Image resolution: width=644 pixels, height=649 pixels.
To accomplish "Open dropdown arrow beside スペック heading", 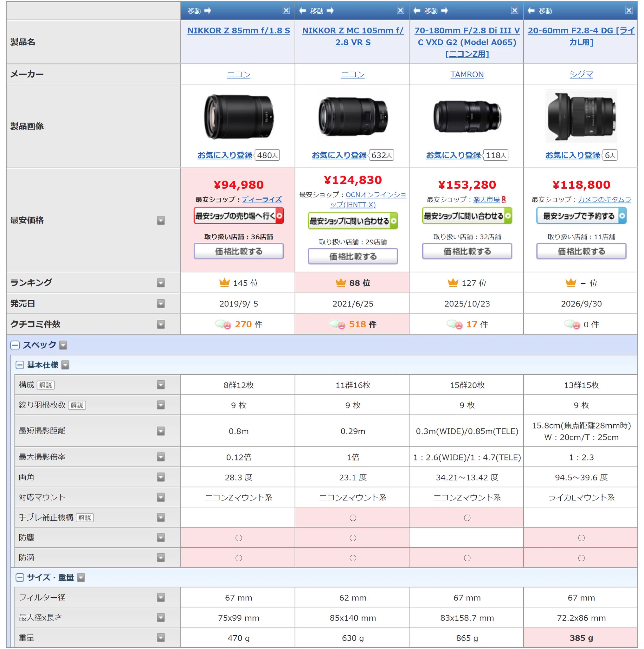I will tap(63, 345).
